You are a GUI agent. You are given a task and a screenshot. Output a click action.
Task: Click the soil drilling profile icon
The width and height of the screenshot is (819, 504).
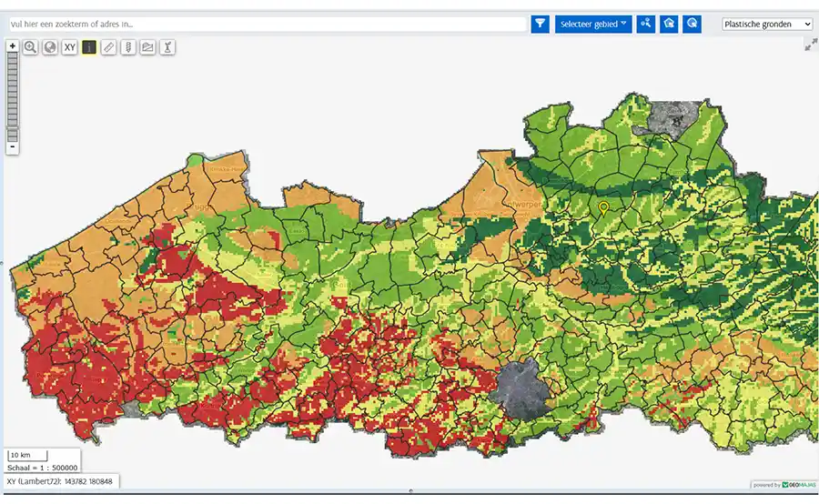[128, 47]
